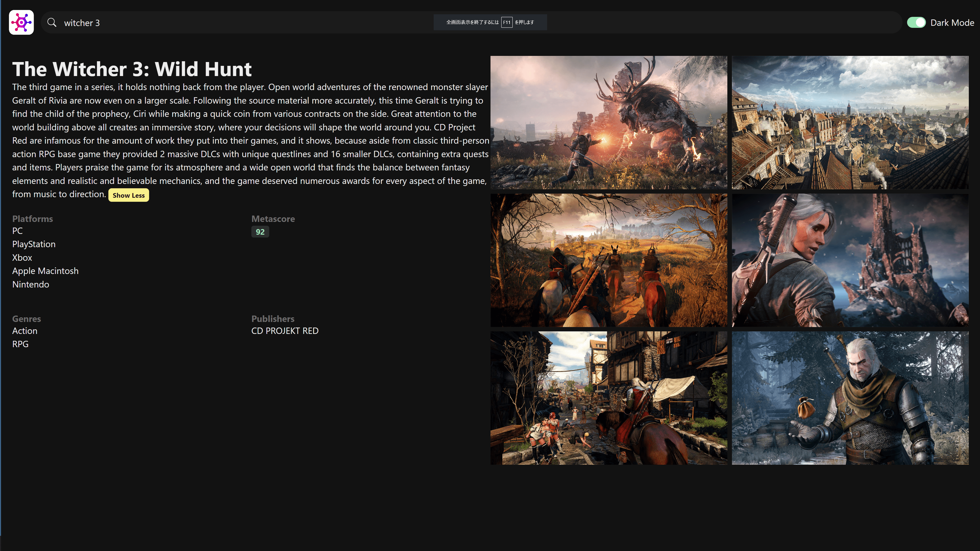Click the Xbox platform entry

pyautogui.click(x=22, y=258)
